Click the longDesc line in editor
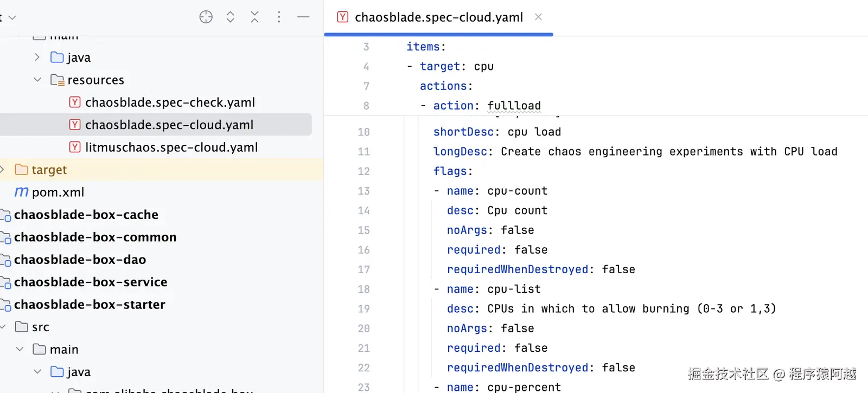Viewport: 868px width, 393px height. (x=635, y=151)
